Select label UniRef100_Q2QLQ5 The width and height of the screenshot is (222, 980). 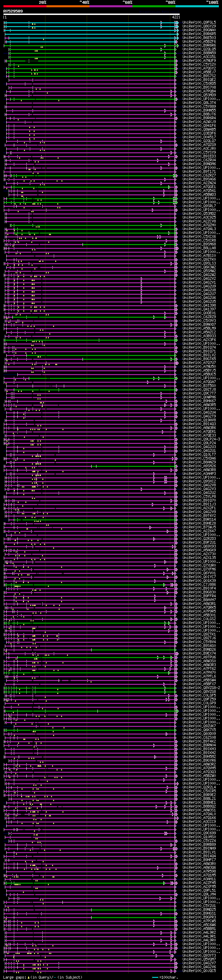pyautogui.click(x=199, y=49)
